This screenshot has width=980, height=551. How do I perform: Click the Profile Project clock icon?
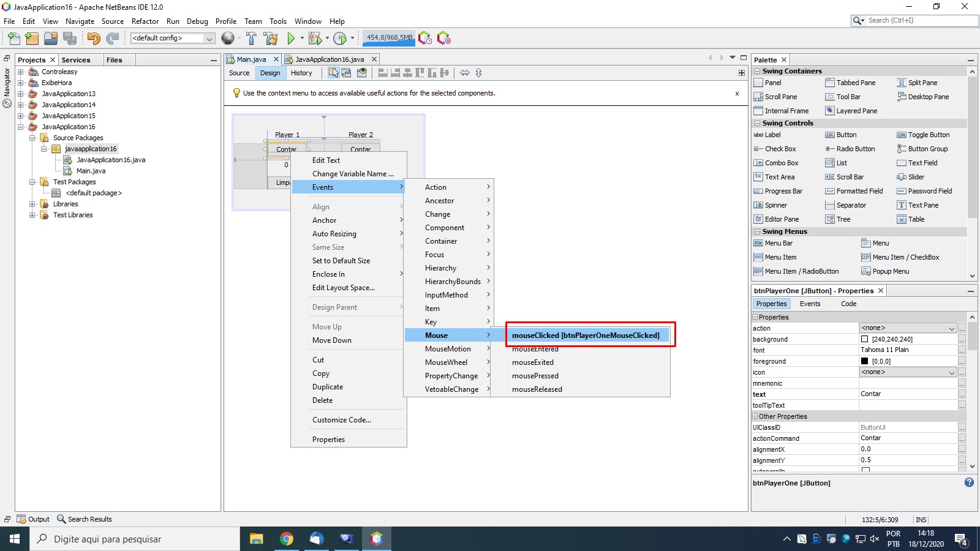click(340, 39)
